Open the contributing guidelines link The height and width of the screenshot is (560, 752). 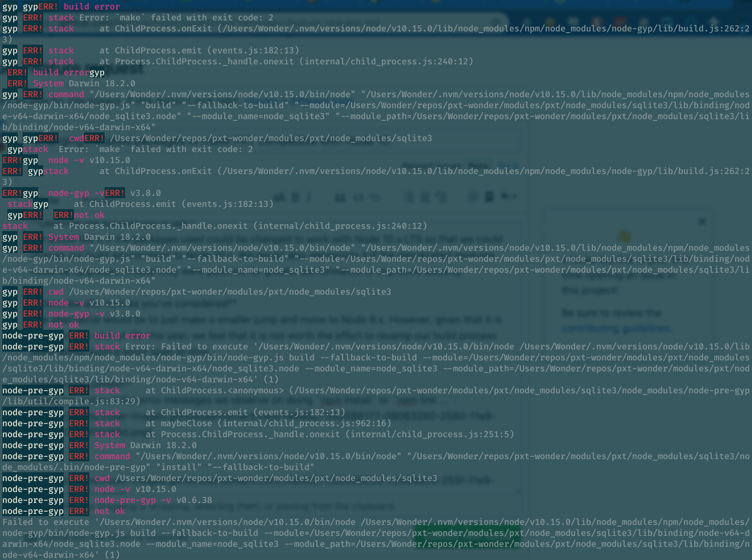coord(617,330)
